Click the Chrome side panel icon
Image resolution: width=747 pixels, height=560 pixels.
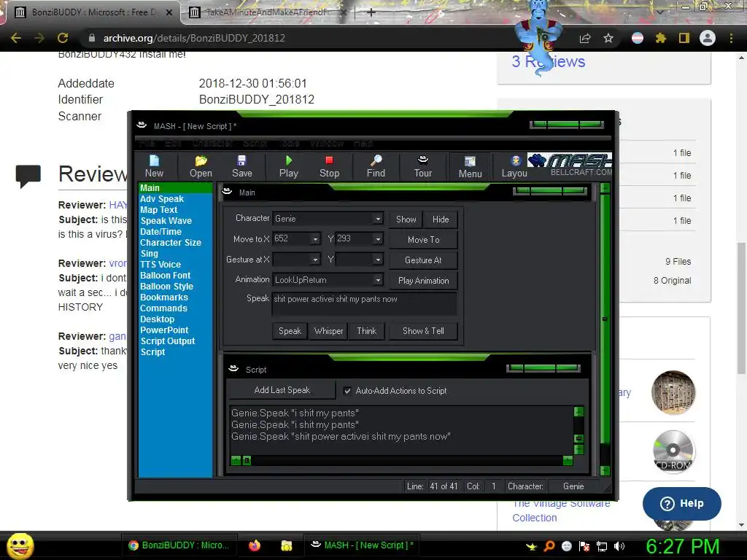pyautogui.click(x=684, y=38)
